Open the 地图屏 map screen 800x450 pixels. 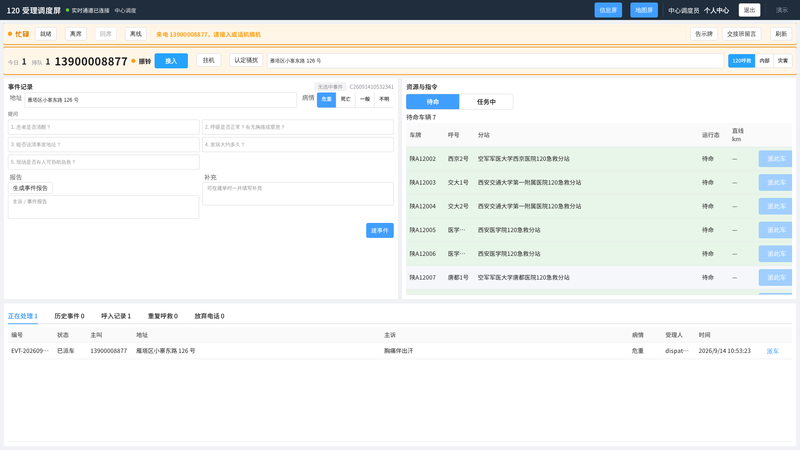(644, 10)
